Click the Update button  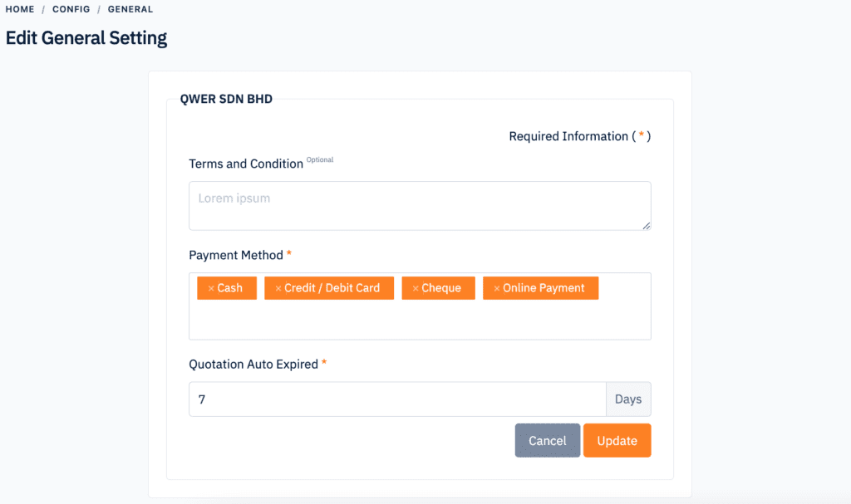617,441
